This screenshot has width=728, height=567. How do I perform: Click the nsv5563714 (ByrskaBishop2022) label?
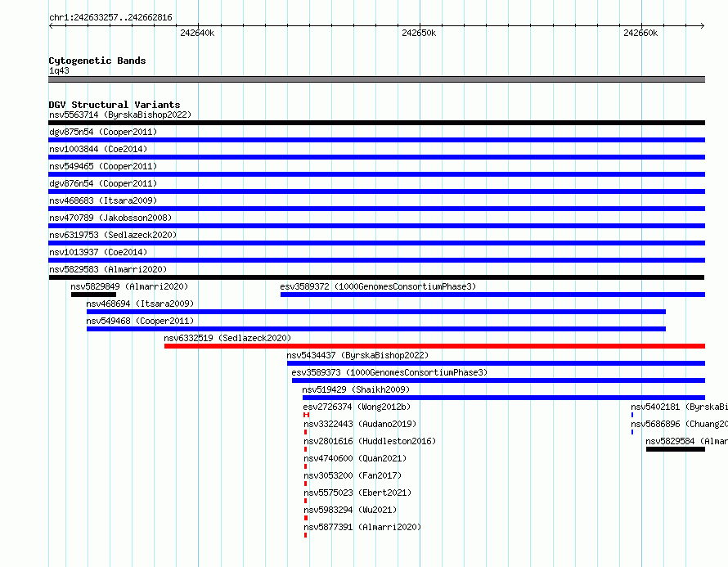coord(120,115)
